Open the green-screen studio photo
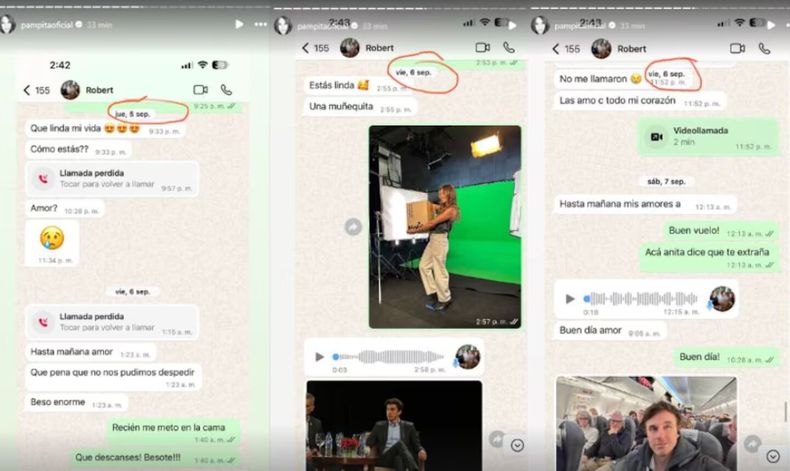The width and height of the screenshot is (790, 471). click(444, 227)
